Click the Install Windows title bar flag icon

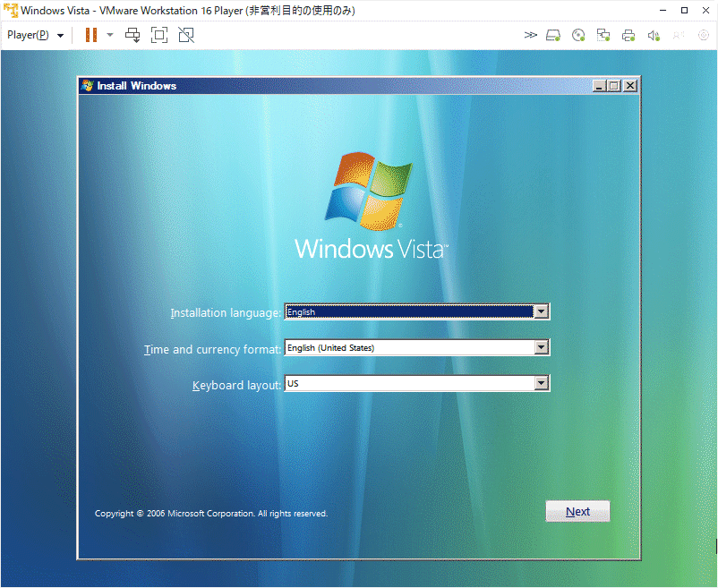pos(87,86)
